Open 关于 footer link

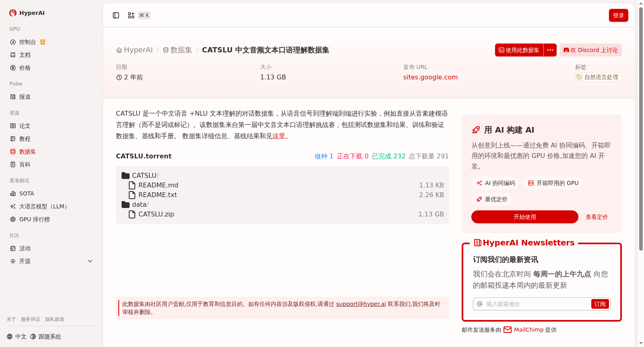11,319
